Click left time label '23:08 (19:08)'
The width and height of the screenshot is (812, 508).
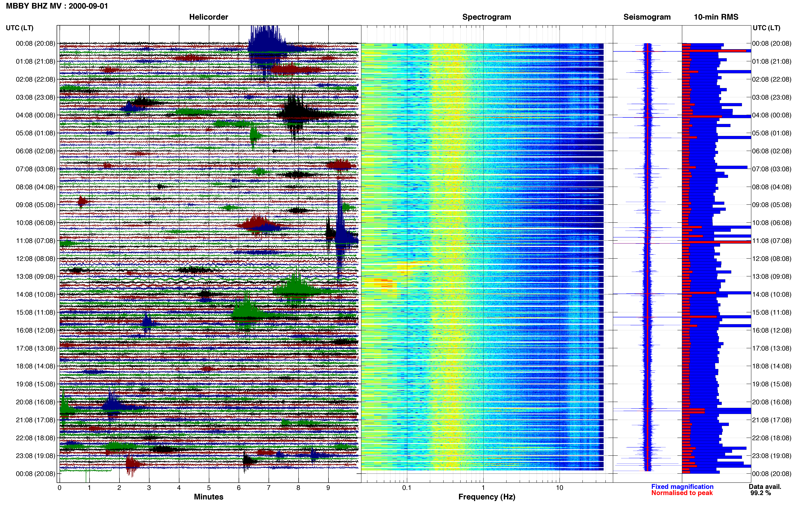[35, 456]
